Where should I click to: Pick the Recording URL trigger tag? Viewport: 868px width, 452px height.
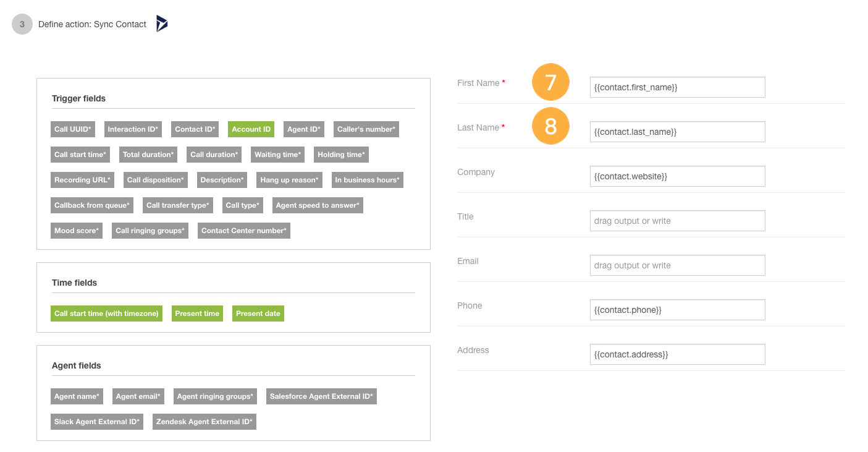click(83, 180)
